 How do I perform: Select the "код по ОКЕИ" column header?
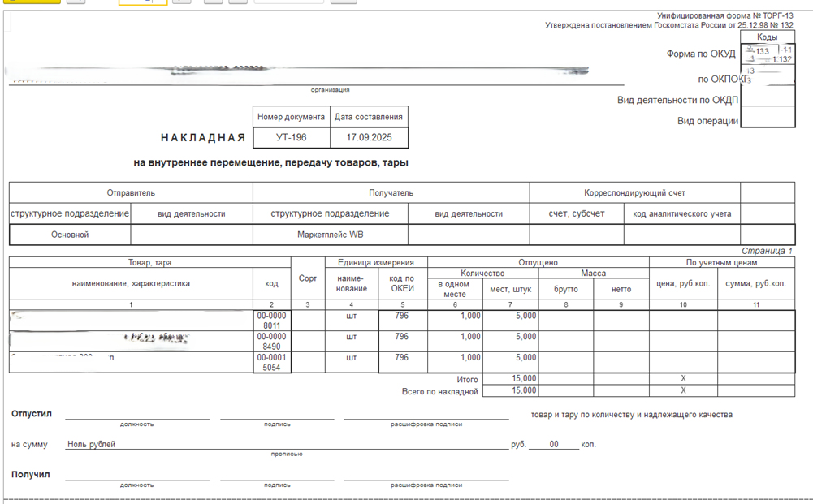point(402,283)
